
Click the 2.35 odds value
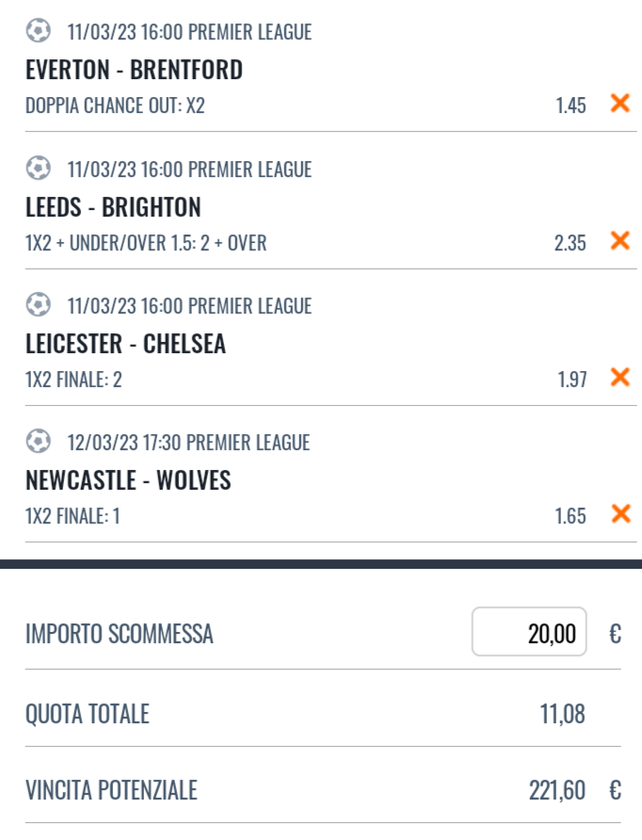[x=570, y=243]
